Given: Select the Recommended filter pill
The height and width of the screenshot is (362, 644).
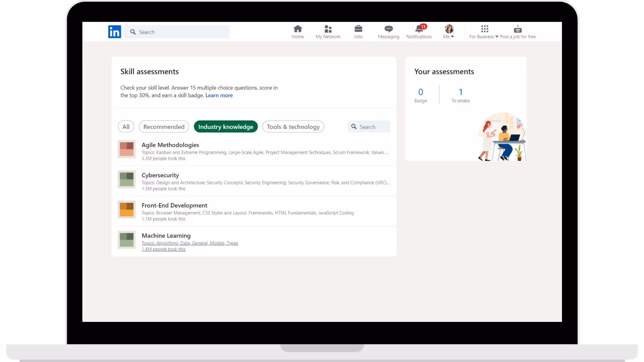Looking at the screenshot, I should pos(164,127).
